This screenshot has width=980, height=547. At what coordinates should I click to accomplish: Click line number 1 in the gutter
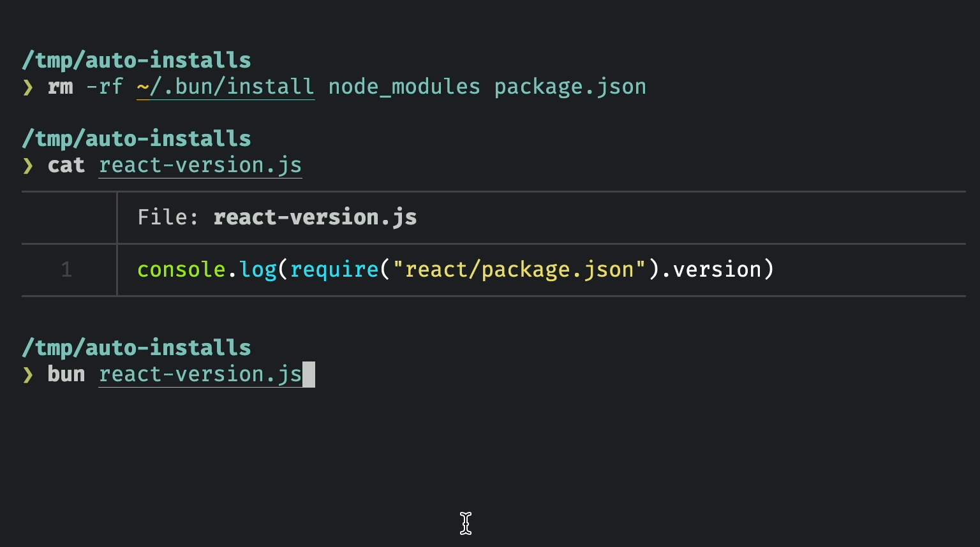[x=66, y=270]
